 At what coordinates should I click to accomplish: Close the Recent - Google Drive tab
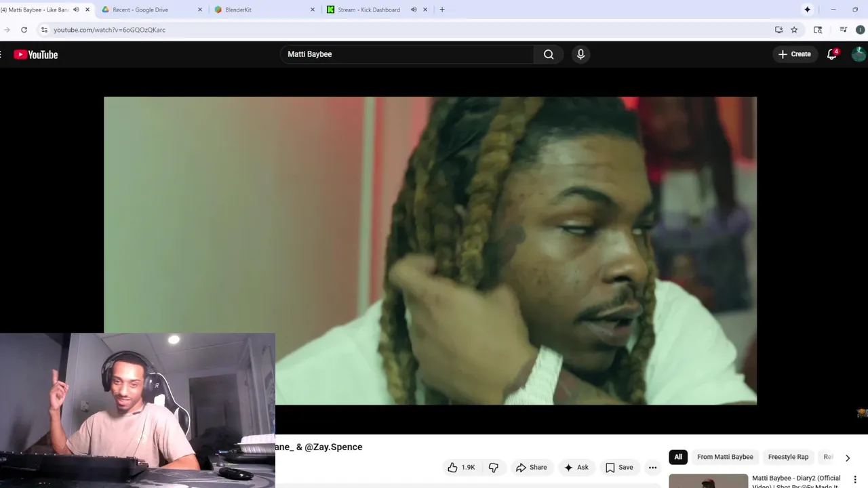click(200, 9)
